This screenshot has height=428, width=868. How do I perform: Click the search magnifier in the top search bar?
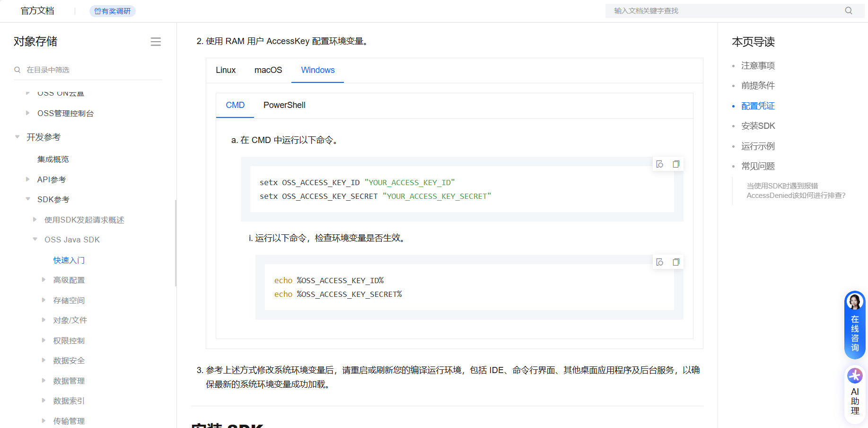click(x=849, y=10)
